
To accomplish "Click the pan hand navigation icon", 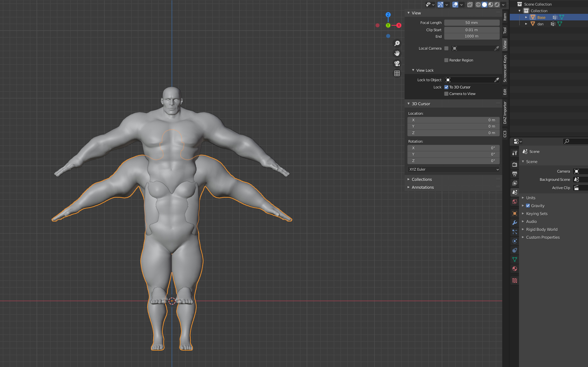I will pyautogui.click(x=397, y=53).
